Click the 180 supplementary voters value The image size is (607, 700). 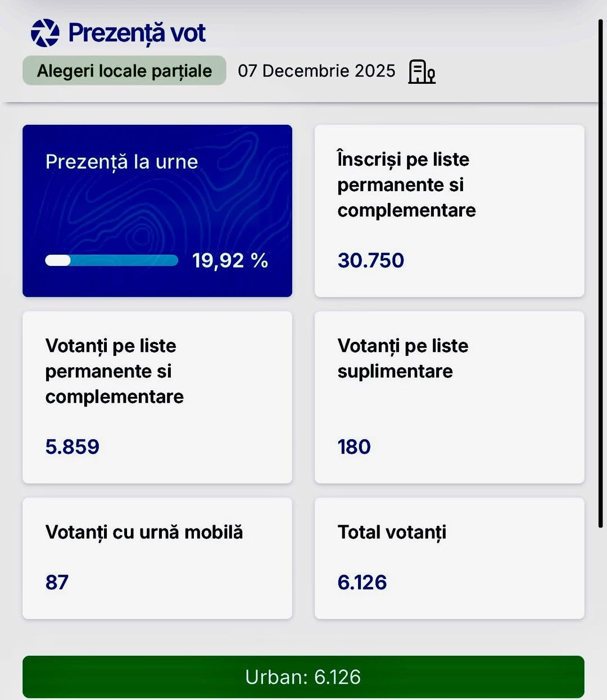[354, 446]
